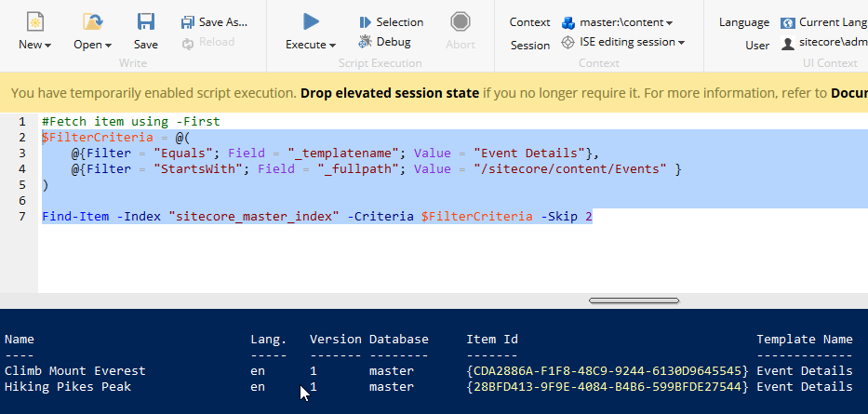Save the script with the floppy icon

pyautogui.click(x=145, y=21)
